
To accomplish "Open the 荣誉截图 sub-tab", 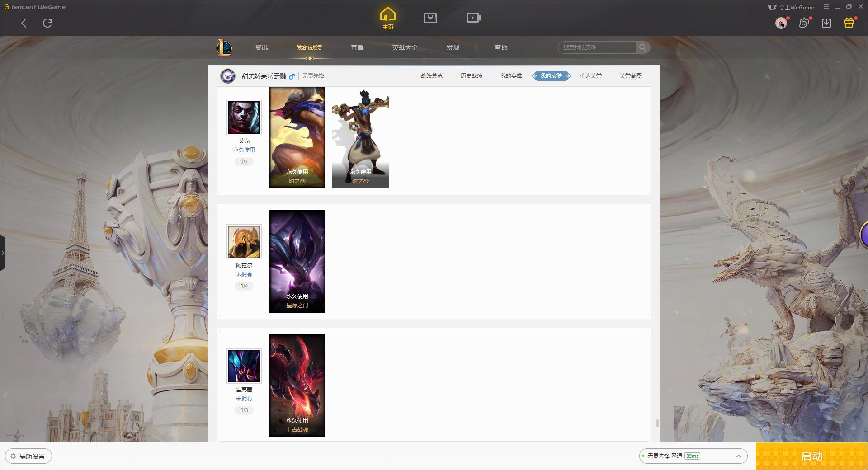I will 631,76.
